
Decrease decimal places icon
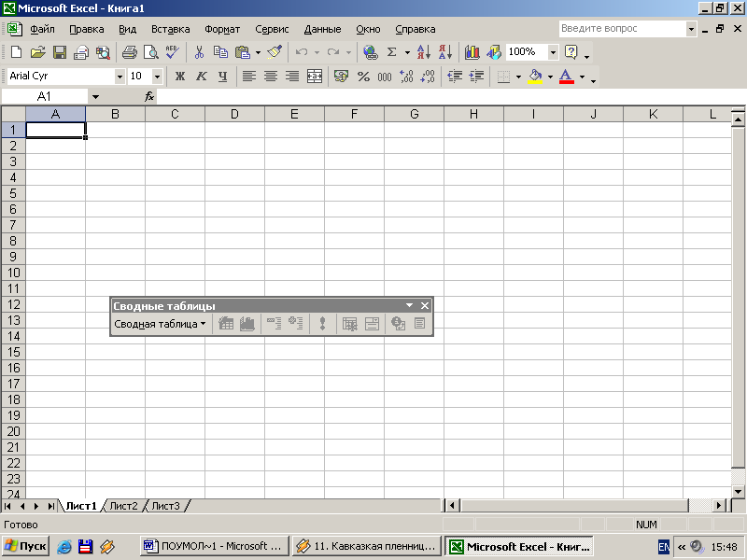[428, 77]
